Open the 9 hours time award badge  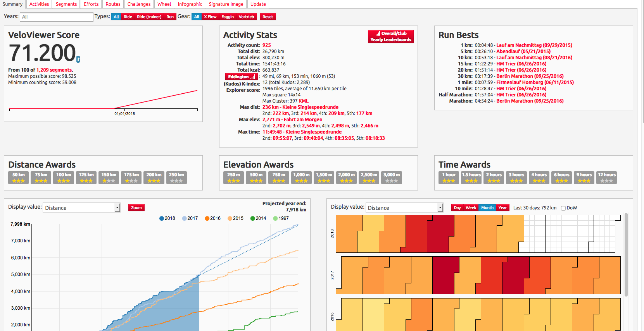point(584,178)
